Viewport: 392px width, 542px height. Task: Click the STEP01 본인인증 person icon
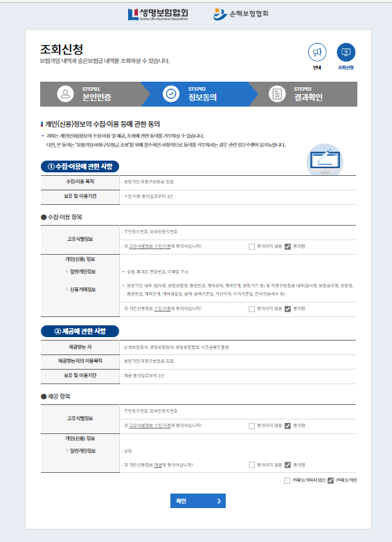[65, 94]
